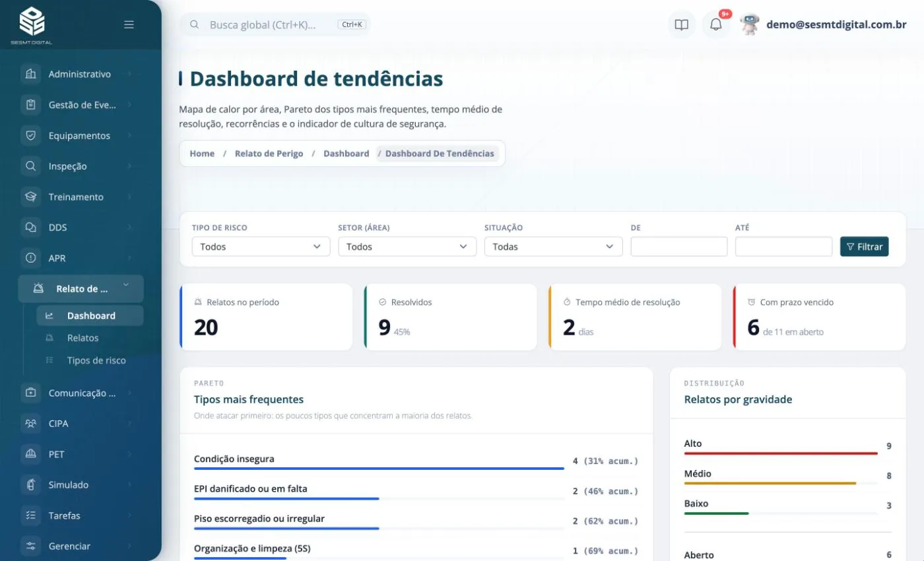Open the Tipo de Risco dropdown
Screen dimensions: 924x561
click(x=261, y=247)
